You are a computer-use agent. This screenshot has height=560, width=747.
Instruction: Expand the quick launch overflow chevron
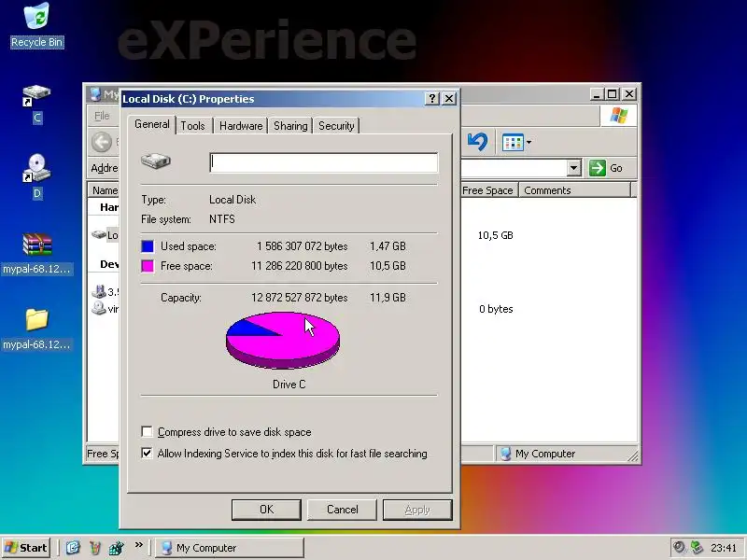tap(138, 544)
